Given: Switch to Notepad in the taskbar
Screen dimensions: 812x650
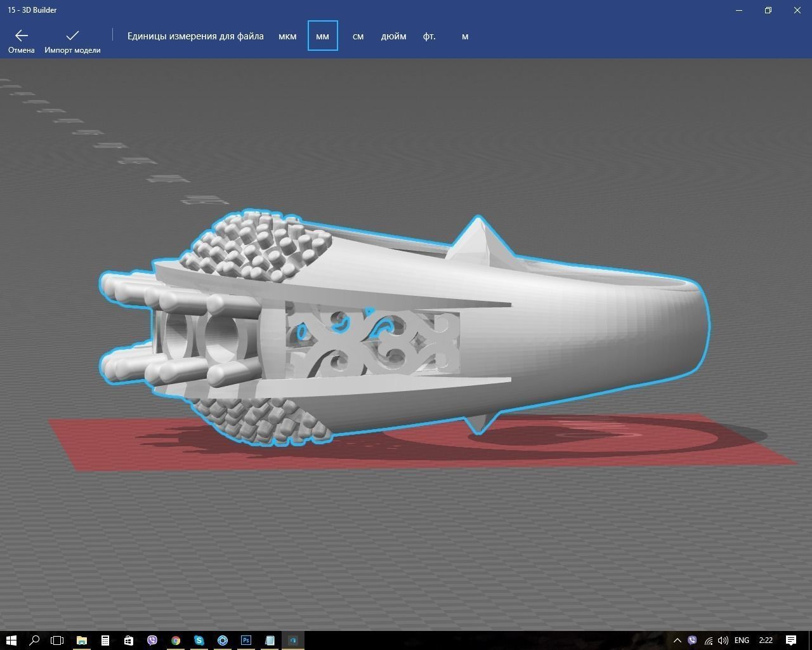Looking at the screenshot, I should [x=270, y=640].
